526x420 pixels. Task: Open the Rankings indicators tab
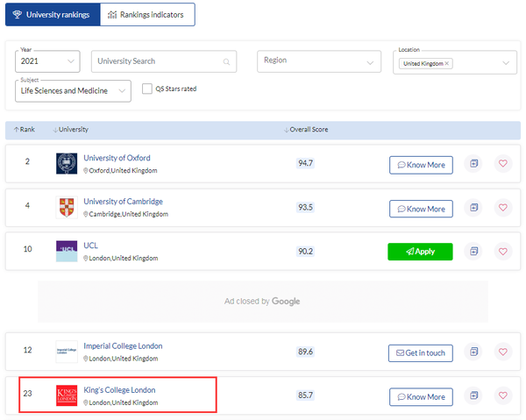coord(147,14)
